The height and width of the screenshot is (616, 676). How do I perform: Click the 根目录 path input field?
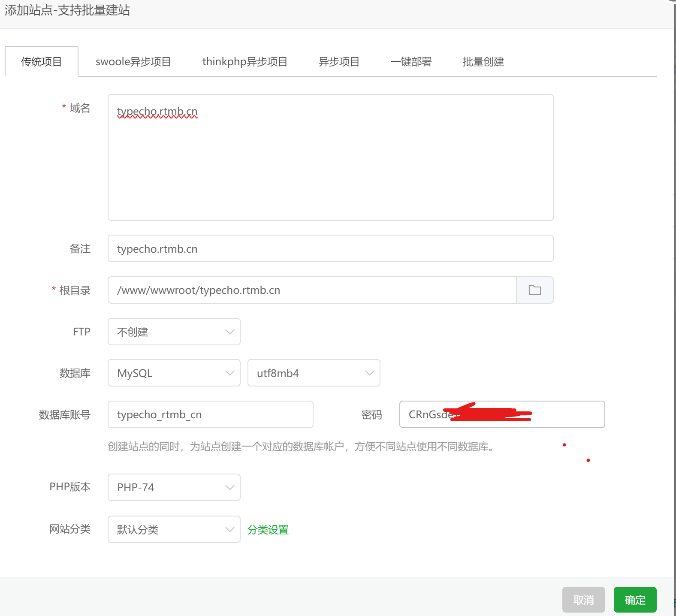(312, 290)
